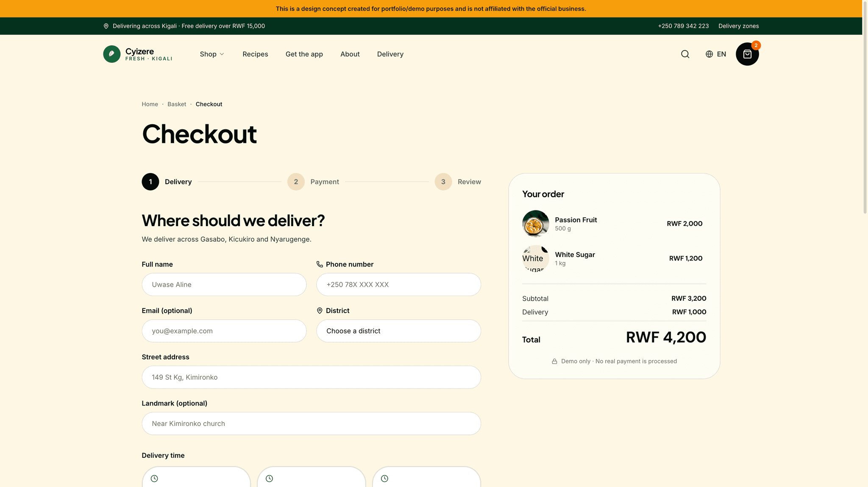This screenshot has height=487, width=868.
Task: Click the Street address input field
Action: tap(312, 377)
